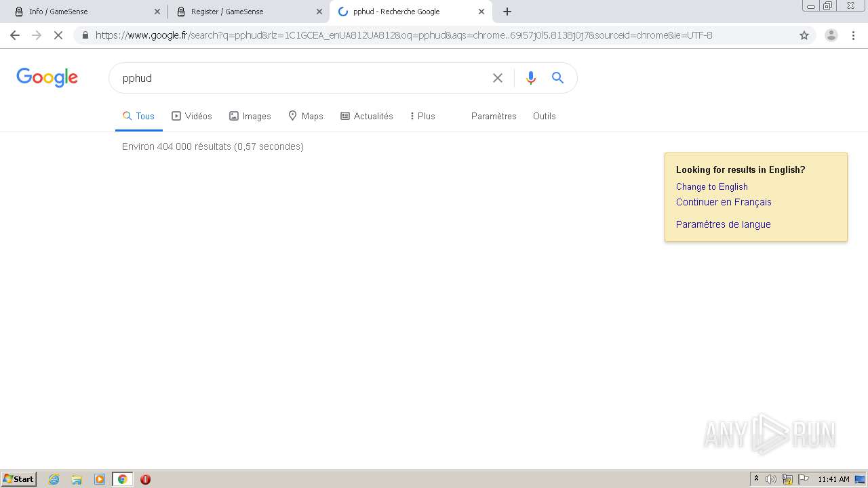Open Internet Explorer from taskbar
Image resolution: width=868 pixels, height=488 pixels.
click(54, 479)
